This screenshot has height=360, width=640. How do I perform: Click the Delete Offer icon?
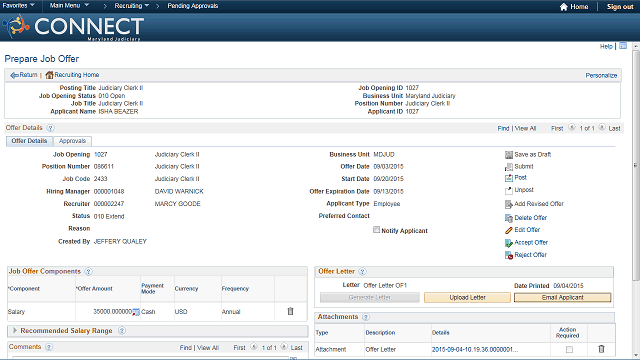[x=509, y=218]
